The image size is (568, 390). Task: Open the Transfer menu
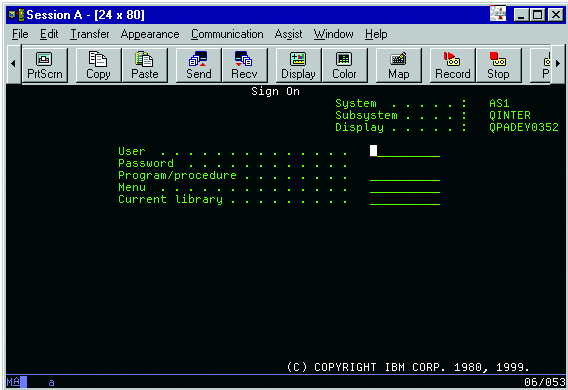tap(89, 34)
